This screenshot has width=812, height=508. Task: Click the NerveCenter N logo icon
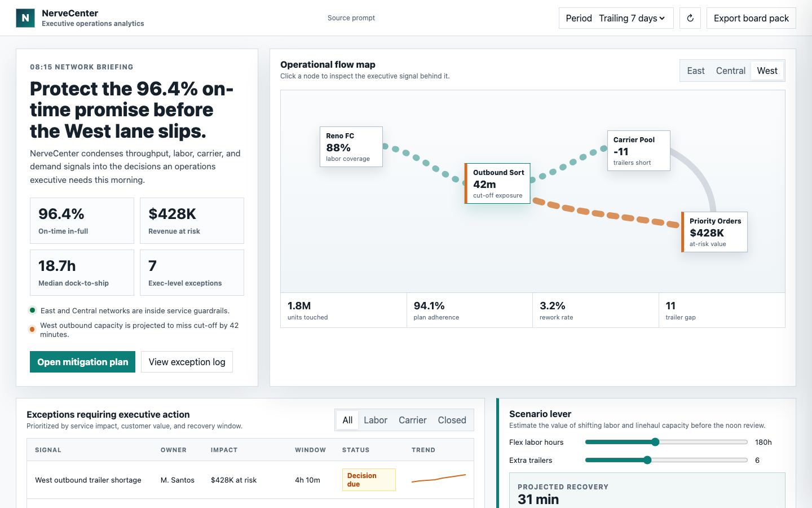click(x=25, y=18)
